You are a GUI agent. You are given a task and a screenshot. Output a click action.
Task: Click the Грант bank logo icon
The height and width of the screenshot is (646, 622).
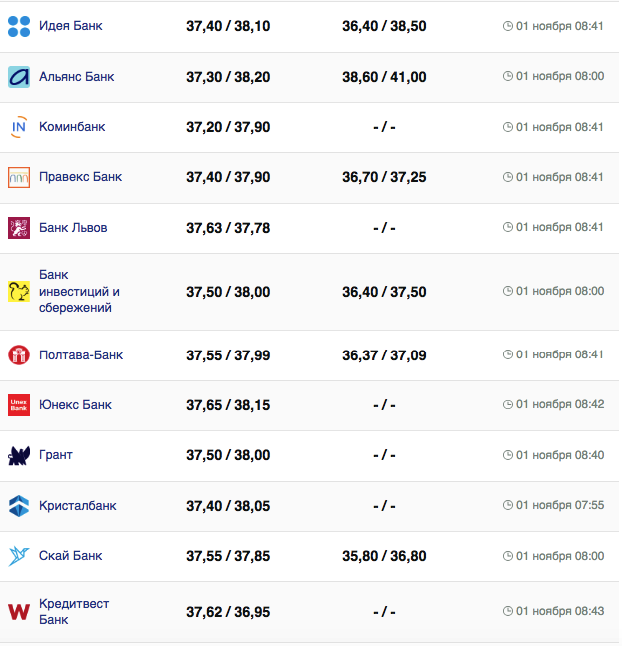(19, 455)
